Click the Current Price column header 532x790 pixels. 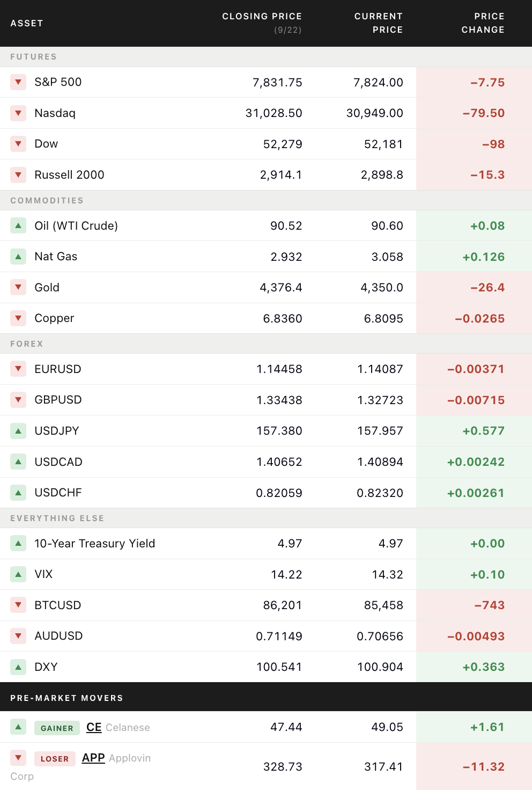click(x=379, y=23)
